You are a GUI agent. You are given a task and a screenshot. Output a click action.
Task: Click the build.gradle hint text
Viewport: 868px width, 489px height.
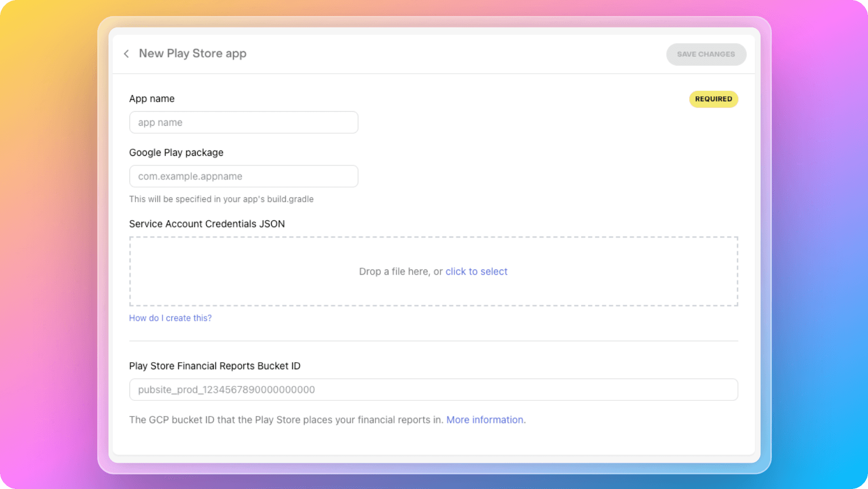coord(221,199)
